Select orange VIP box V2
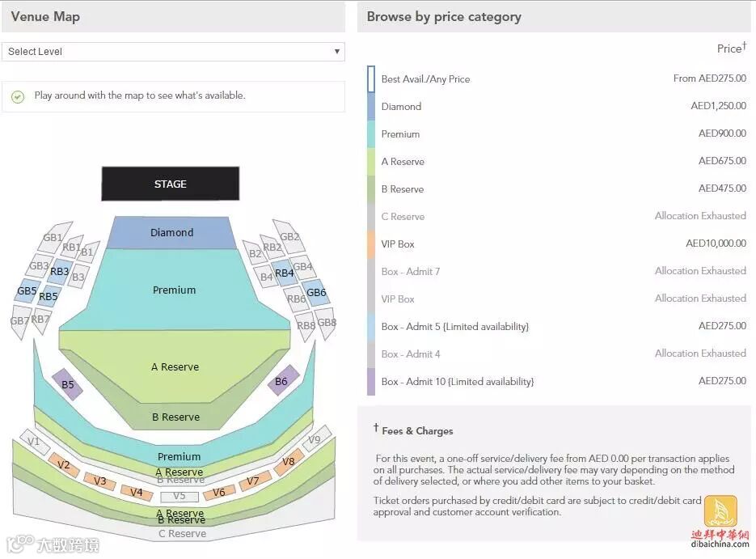756x559 pixels. point(64,465)
